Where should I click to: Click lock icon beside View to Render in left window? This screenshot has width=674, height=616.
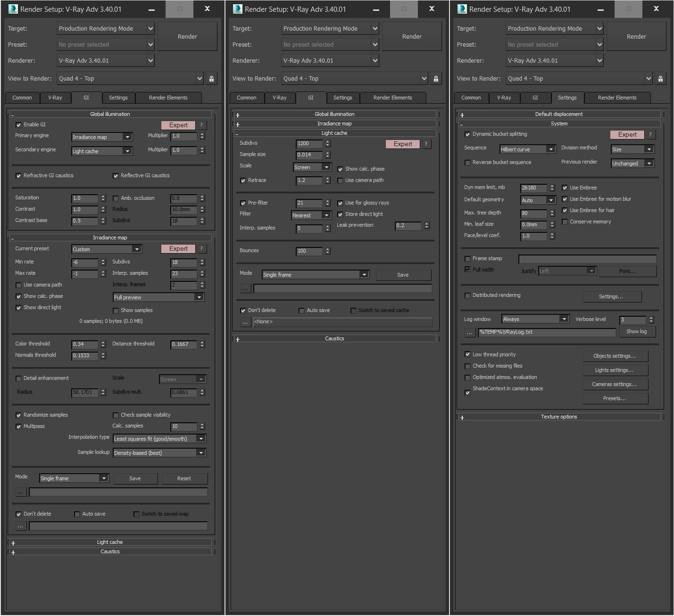coord(211,79)
